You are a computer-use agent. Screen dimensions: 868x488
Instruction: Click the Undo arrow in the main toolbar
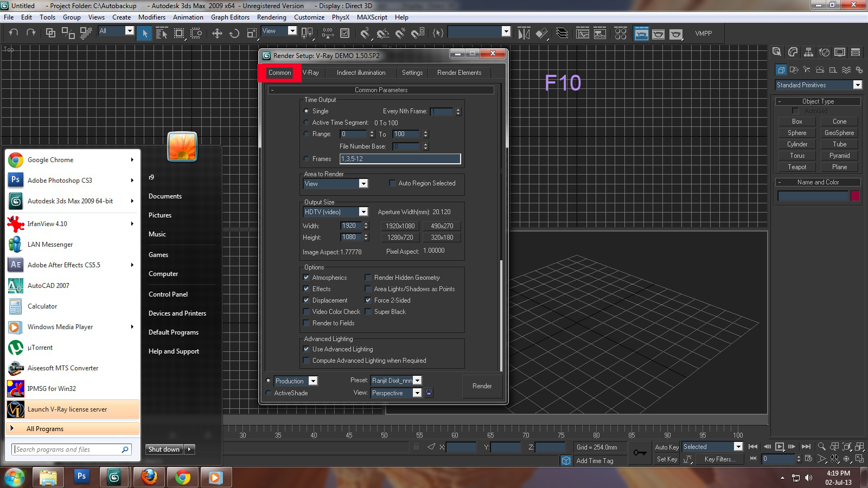[x=14, y=33]
